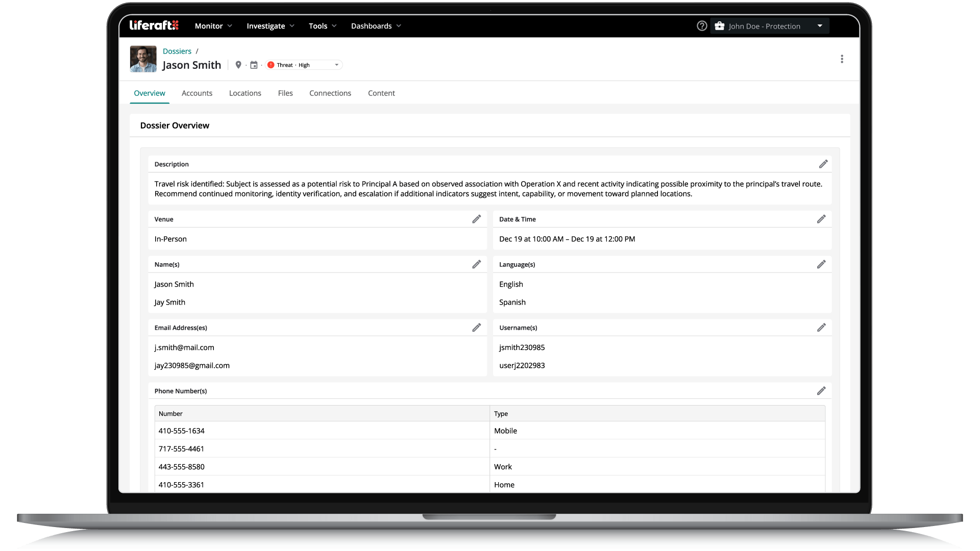Expand the Threat High dropdown
The height and width of the screenshot is (551, 980).
(x=304, y=65)
